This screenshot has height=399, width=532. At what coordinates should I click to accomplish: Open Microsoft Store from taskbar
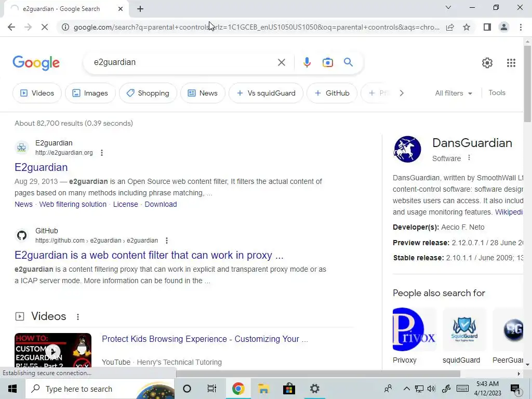(289, 389)
